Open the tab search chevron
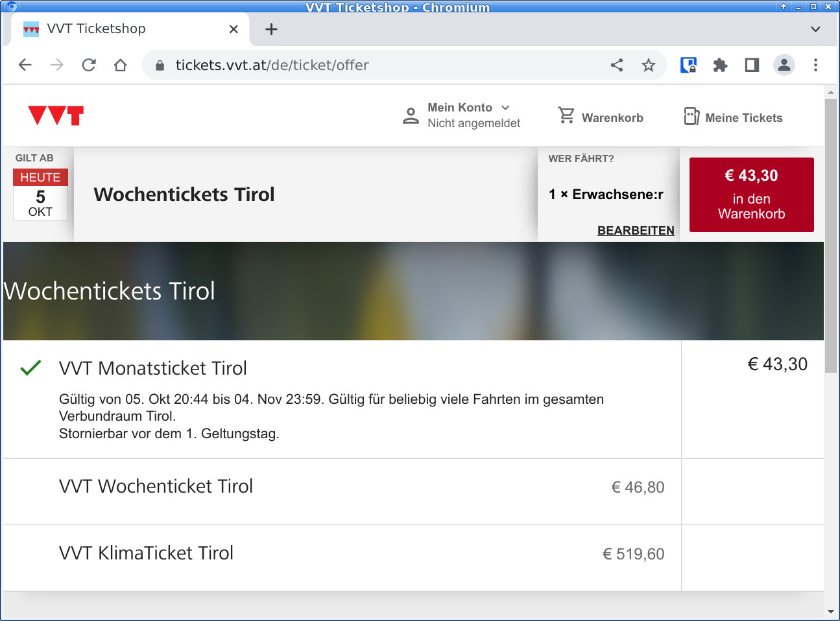The image size is (840, 621). (x=815, y=29)
